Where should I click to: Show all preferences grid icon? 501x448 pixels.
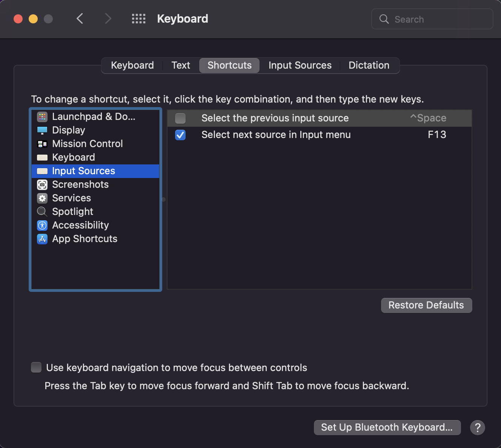(138, 19)
